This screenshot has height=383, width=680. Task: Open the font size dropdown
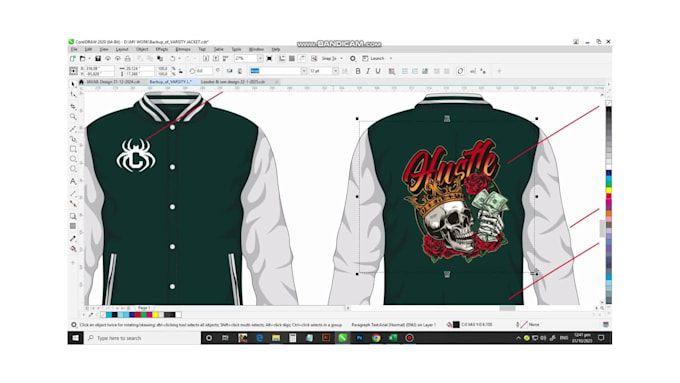[335, 71]
